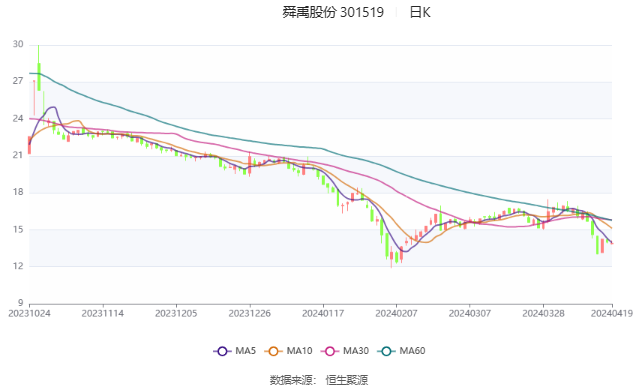This screenshot has height=387, width=637.
Task: Click the 21 price axis label
Action: coord(18,155)
